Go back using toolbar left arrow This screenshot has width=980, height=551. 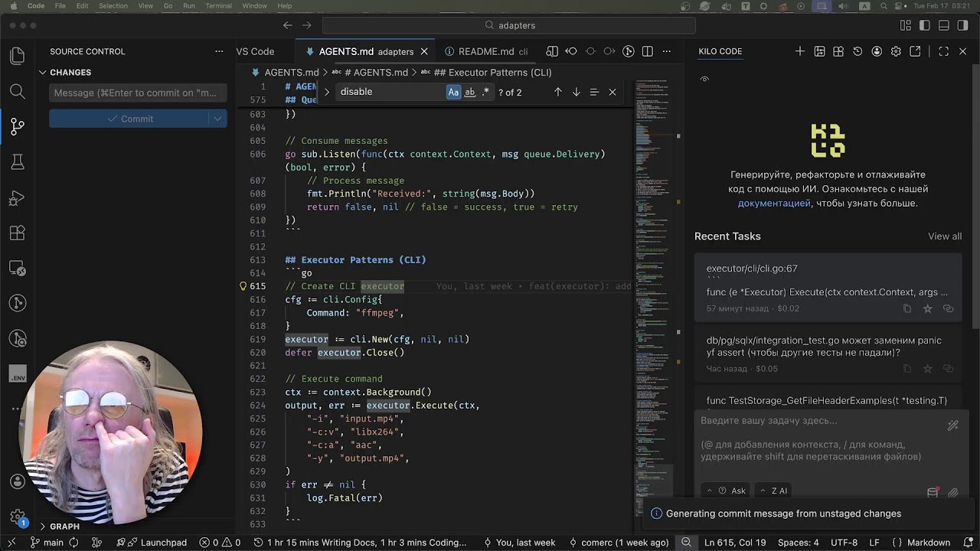[x=288, y=25]
